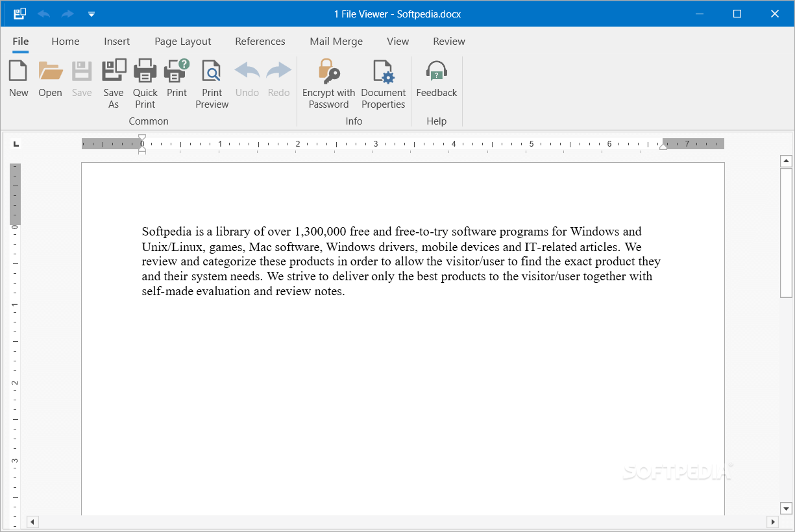Minimize the File Viewer window
The image size is (795, 532).
click(x=700, y=14)
